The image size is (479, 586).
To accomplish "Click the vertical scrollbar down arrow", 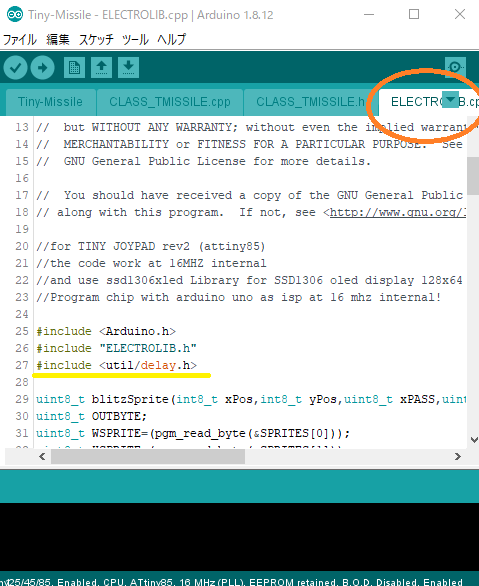I will coord(473,440).
